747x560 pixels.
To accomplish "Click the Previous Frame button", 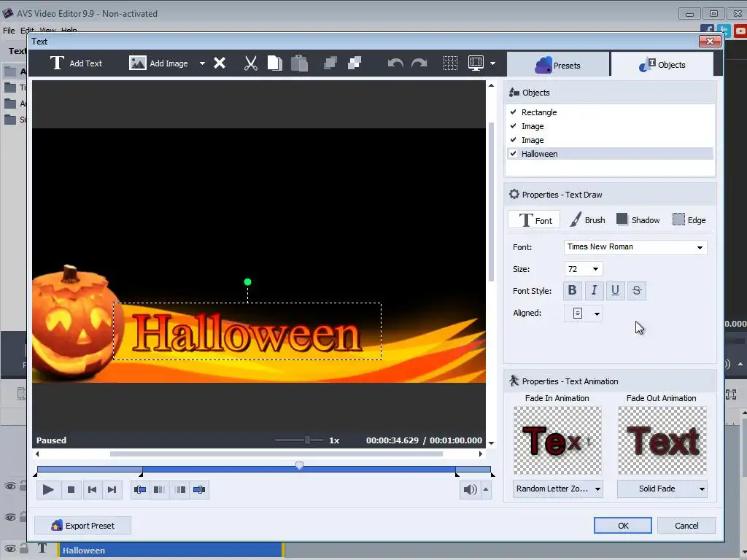I will pyautogui.click(x=92, y=489).
